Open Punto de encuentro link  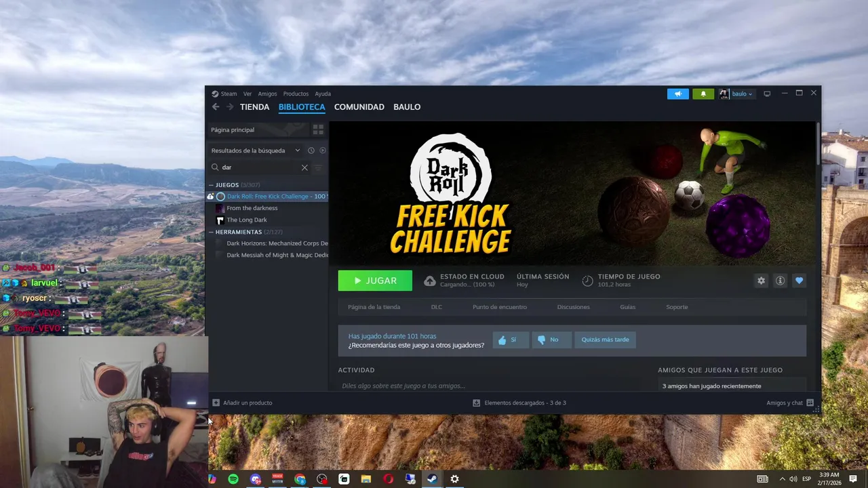point(500,307)
